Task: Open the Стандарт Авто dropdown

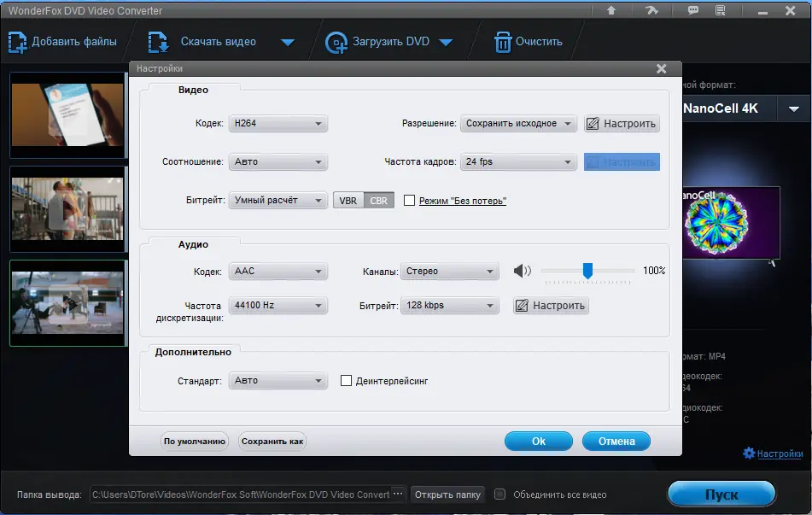Action: [x=278, y=380]
